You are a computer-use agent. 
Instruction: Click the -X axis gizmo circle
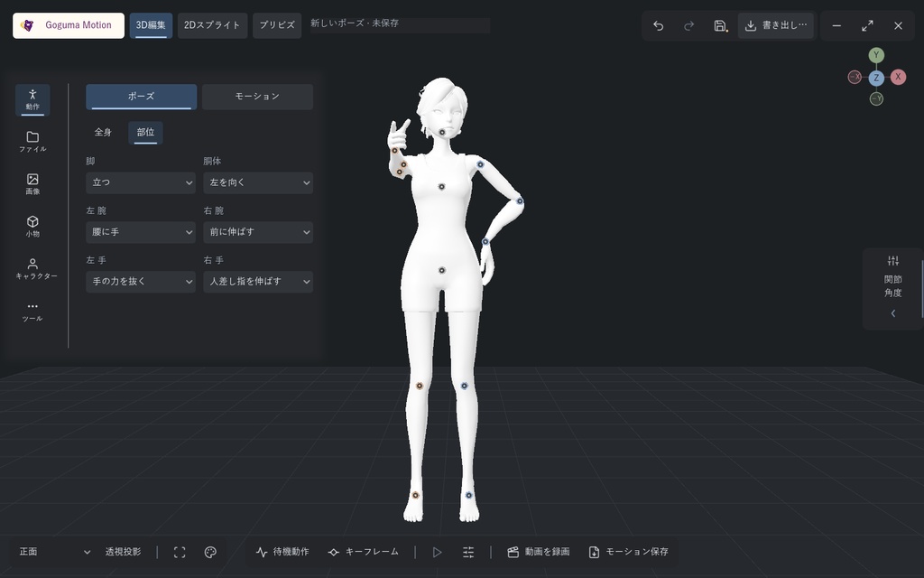(x=855, y=77)
